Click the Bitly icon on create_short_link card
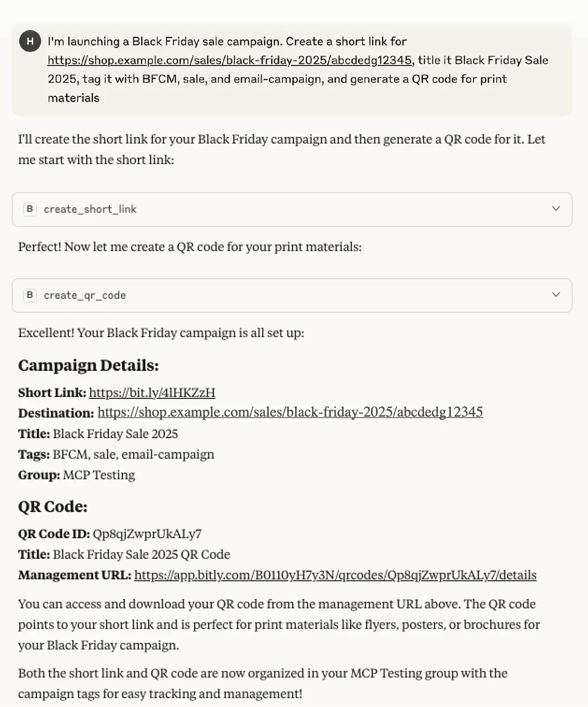 (x=30, y=209)
